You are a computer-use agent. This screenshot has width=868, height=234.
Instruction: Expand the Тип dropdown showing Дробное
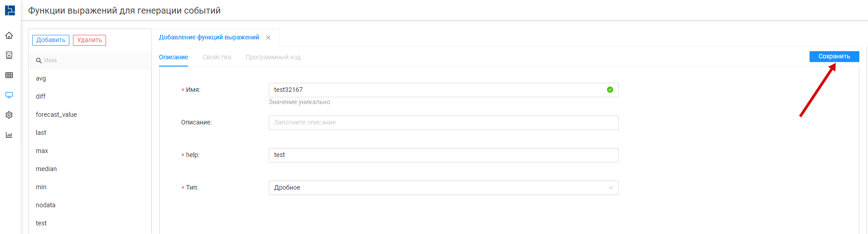443,188
